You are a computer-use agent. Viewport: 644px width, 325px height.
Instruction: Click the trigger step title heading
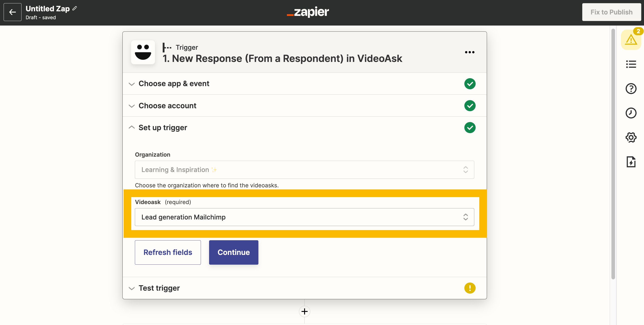(282, 58)
